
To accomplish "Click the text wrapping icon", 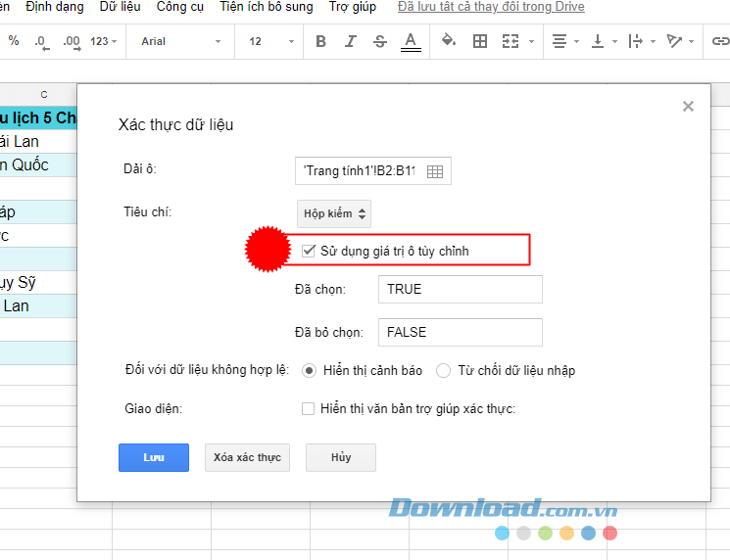I will click(x=636, y=41).
